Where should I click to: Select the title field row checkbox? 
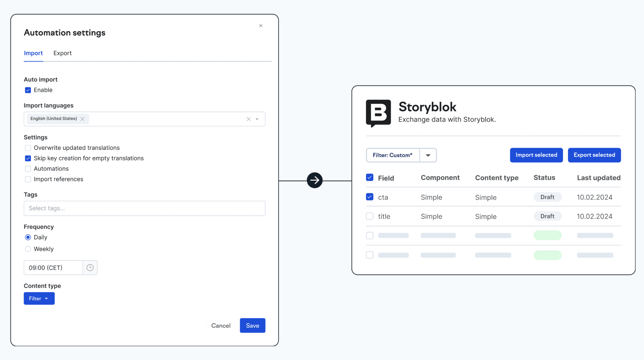pyautogui.click(x=369, y=216)
